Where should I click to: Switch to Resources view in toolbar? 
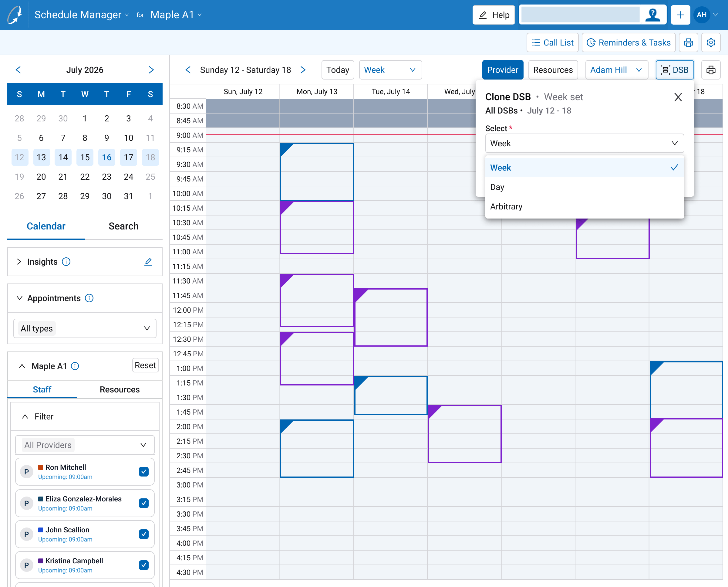[x=553, y=70]
